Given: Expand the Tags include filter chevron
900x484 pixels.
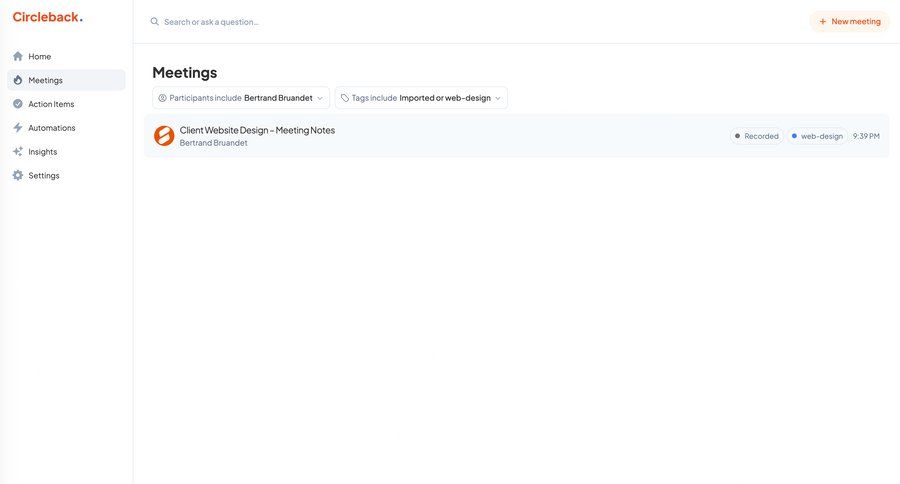Looking at the screenshot, I should coord(498,98).
